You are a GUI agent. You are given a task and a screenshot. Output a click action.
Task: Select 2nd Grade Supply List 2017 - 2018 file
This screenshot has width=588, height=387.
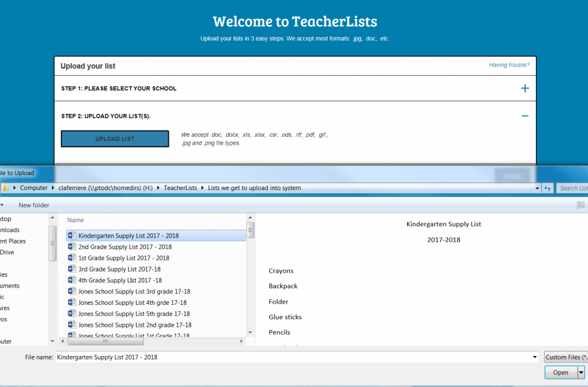click(125, 247)
